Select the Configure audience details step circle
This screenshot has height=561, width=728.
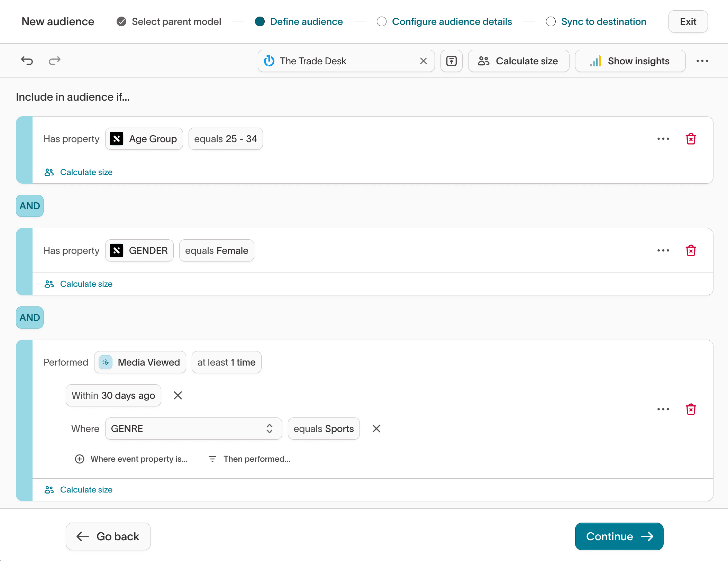coord(382,21)
